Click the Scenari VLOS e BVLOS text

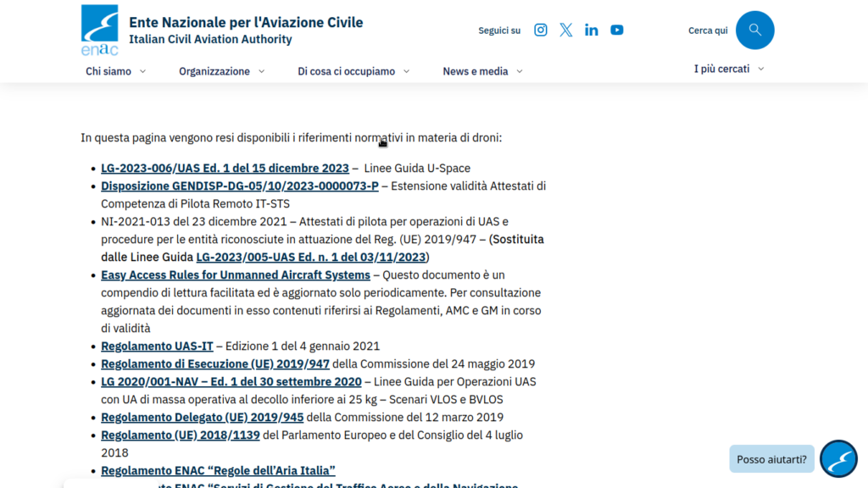[446, 400]
